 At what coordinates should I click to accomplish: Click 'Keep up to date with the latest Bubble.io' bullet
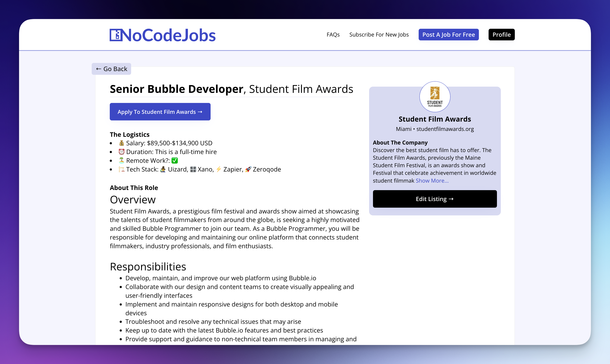(224, 330)
